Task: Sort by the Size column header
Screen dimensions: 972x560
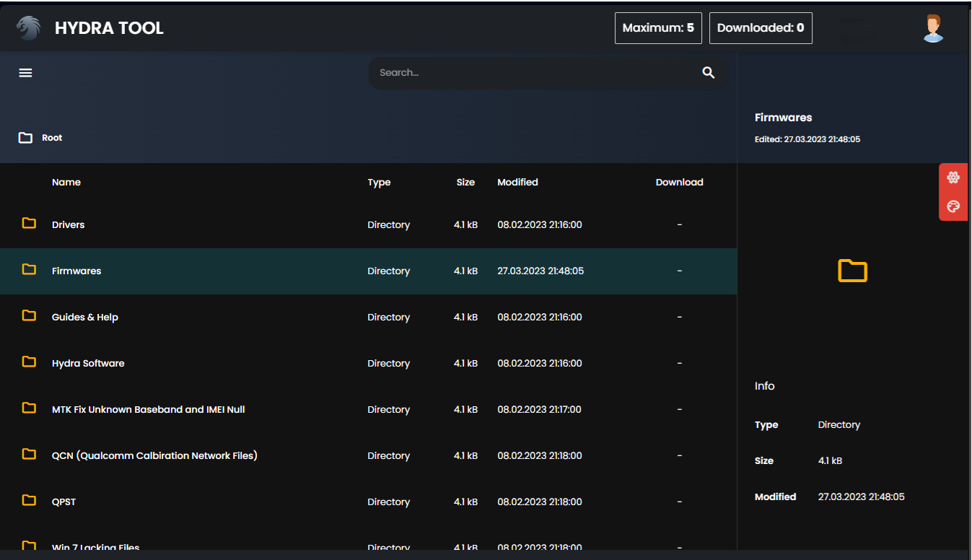Action: pos(465,183)
